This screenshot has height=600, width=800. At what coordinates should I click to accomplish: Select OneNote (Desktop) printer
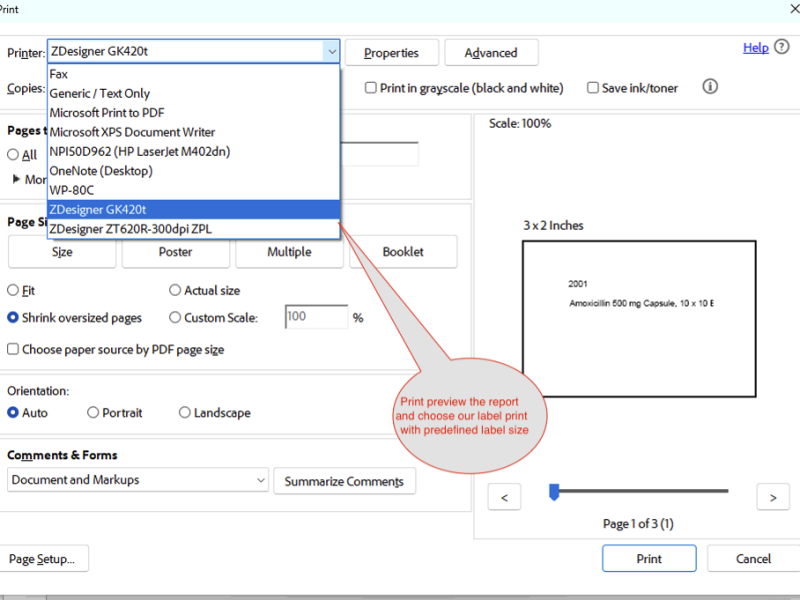(x=193, y=171)
